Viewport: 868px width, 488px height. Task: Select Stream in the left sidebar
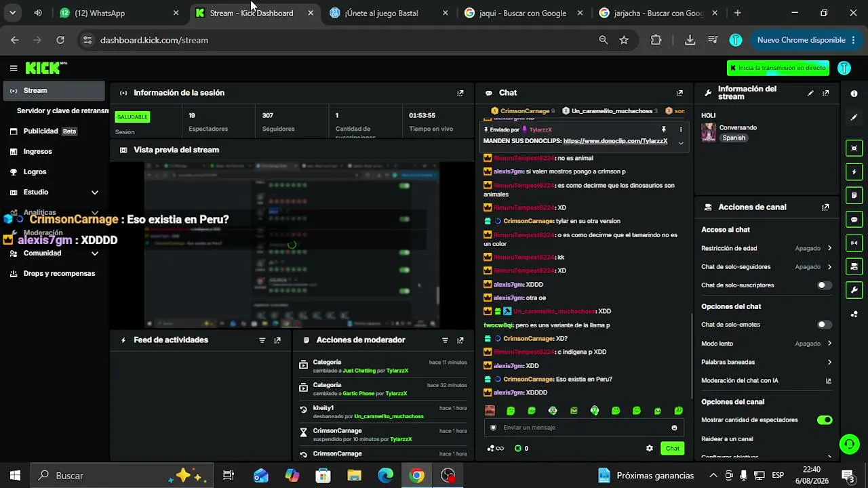(54, 91)
